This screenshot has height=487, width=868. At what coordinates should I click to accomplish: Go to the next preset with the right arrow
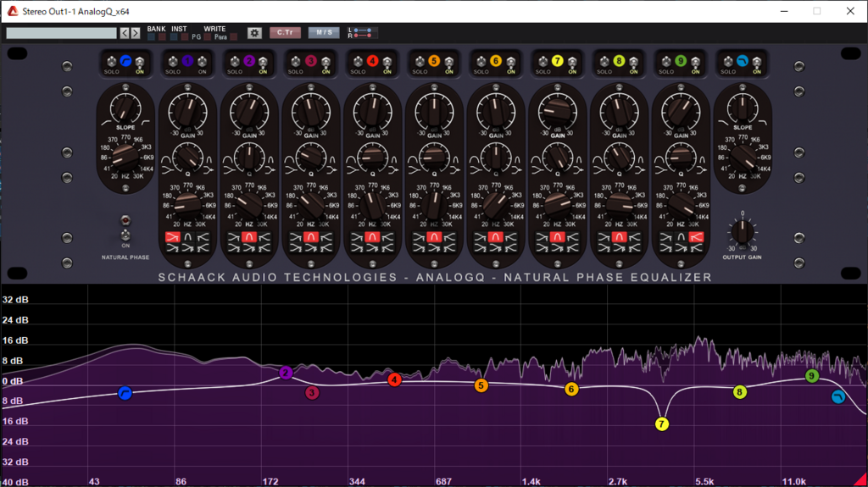coord(136,33)
